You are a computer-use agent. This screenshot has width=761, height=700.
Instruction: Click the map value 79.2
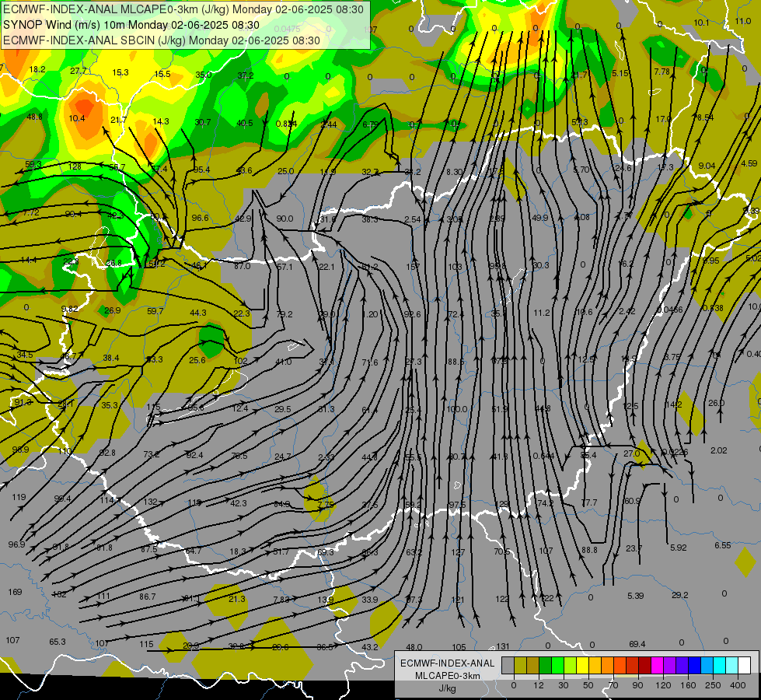pos(285,314)
